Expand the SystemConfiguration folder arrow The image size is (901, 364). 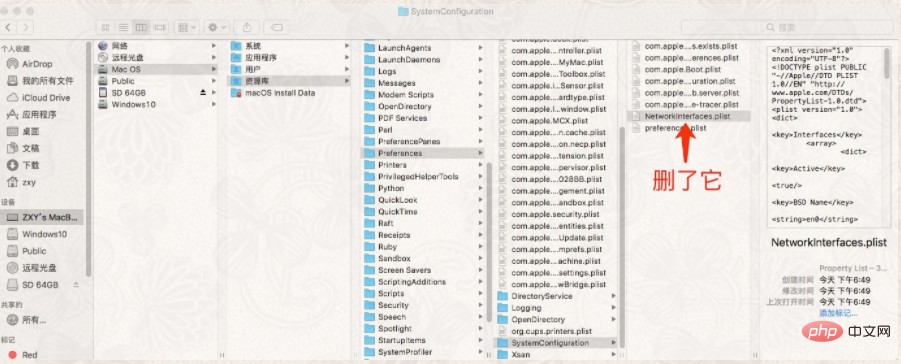(614, 343)
